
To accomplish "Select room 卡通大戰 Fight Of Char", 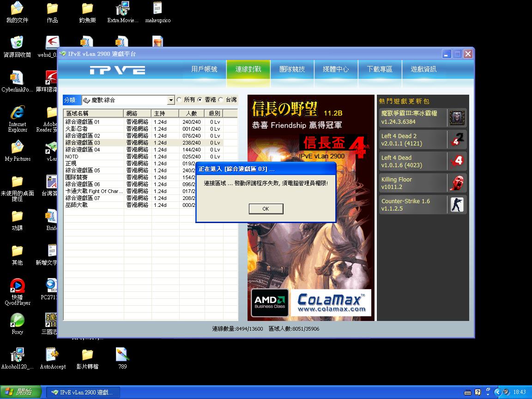I will (130, 191).
